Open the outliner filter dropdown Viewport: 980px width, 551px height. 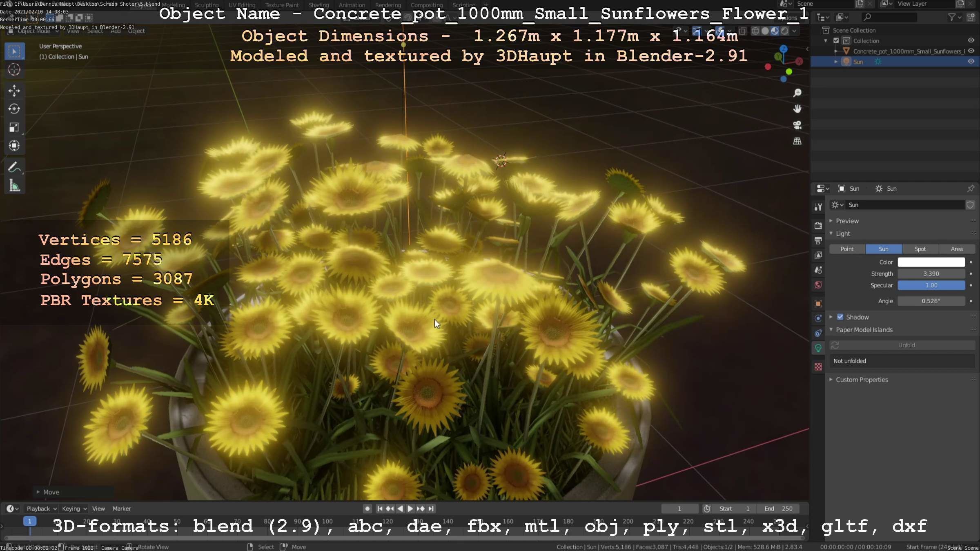pyautogui.click(x=955, y=17)
